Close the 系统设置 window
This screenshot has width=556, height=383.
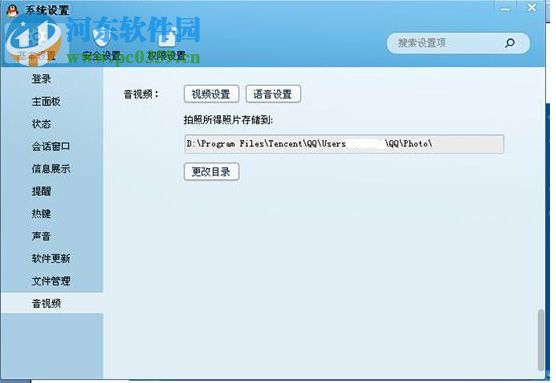pyautogui.click(x=532, y=7)
